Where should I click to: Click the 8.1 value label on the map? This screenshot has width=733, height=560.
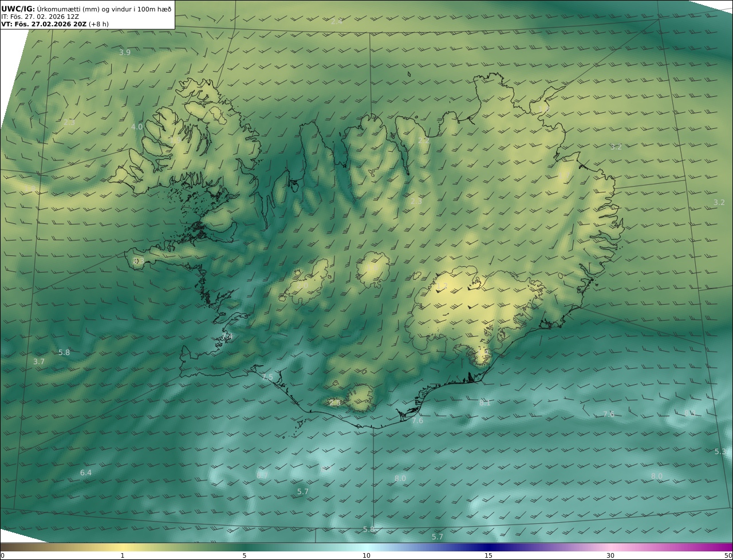click(485, 403)
